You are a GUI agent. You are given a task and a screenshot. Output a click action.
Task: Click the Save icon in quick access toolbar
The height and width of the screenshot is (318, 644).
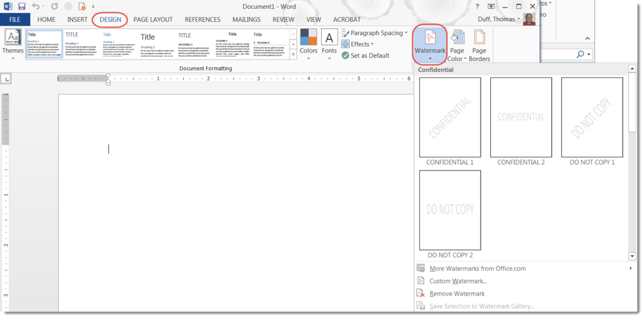coord(22,7)
